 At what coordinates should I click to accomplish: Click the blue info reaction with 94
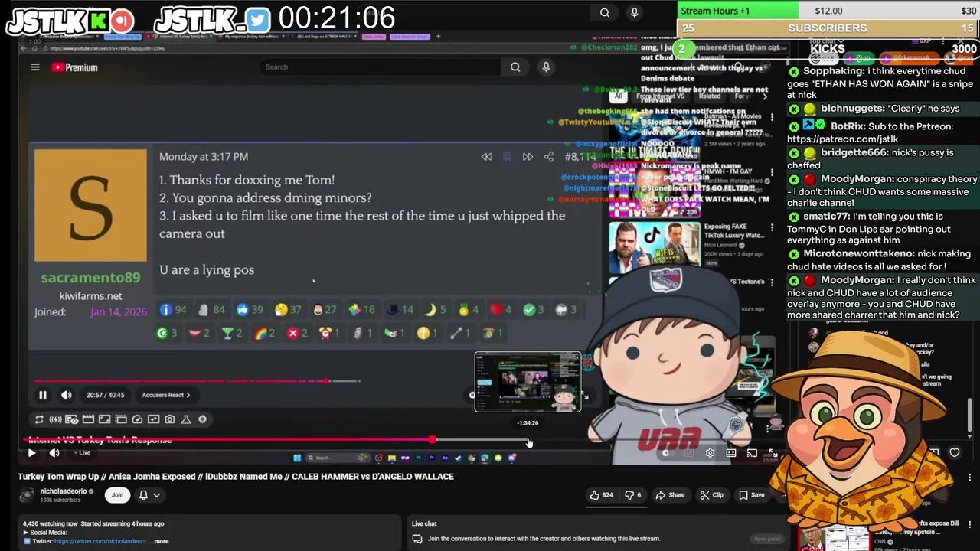click(x=172, y=309)
